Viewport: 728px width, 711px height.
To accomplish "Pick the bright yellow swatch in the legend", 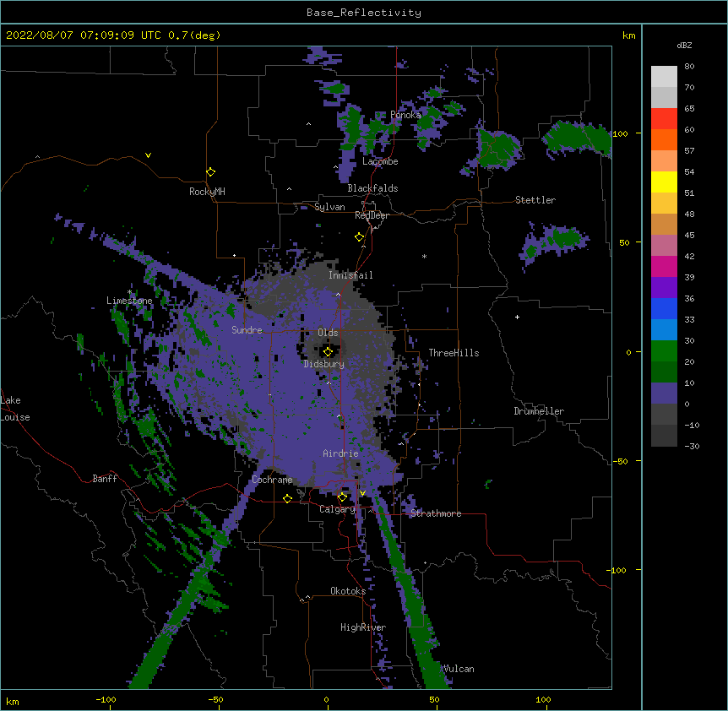I will [x=664, y=182].
